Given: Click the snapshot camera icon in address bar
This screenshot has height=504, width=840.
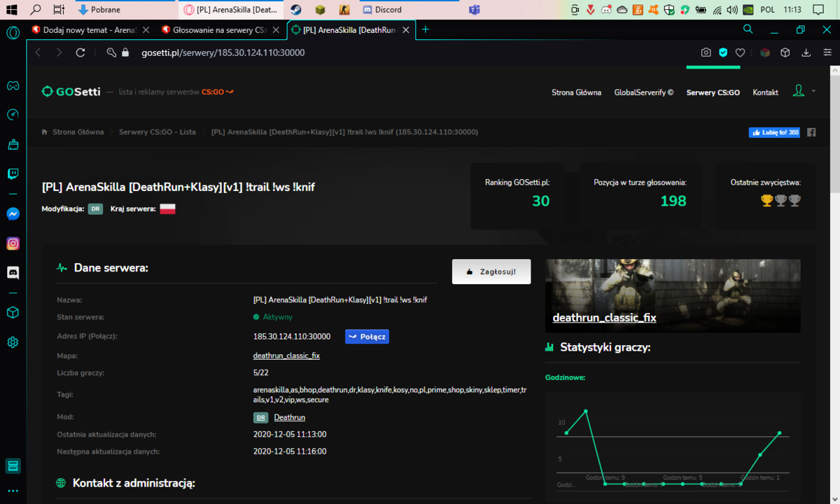Looking at the screenshot, I should click(706, 52).
